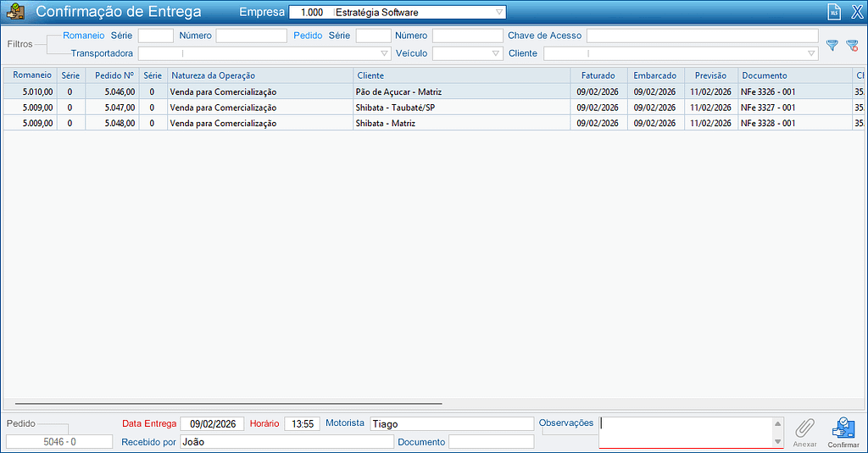
Task: Click the Motorista field with Tiago
Action: point(452,424)
